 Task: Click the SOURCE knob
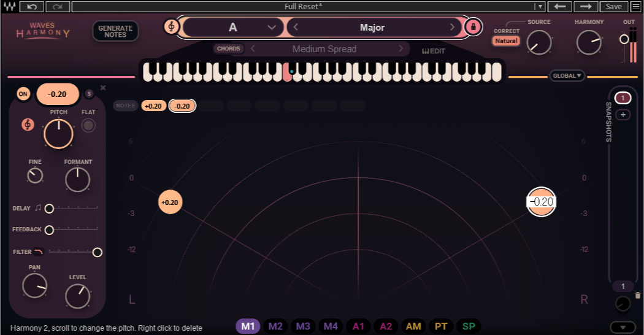point(539,43)
